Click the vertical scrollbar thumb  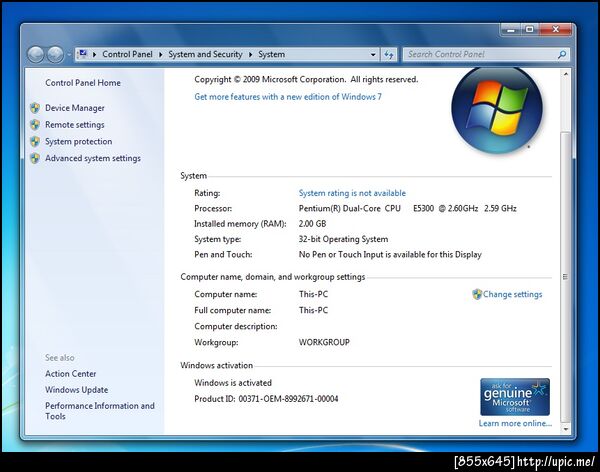click(566, 276)
